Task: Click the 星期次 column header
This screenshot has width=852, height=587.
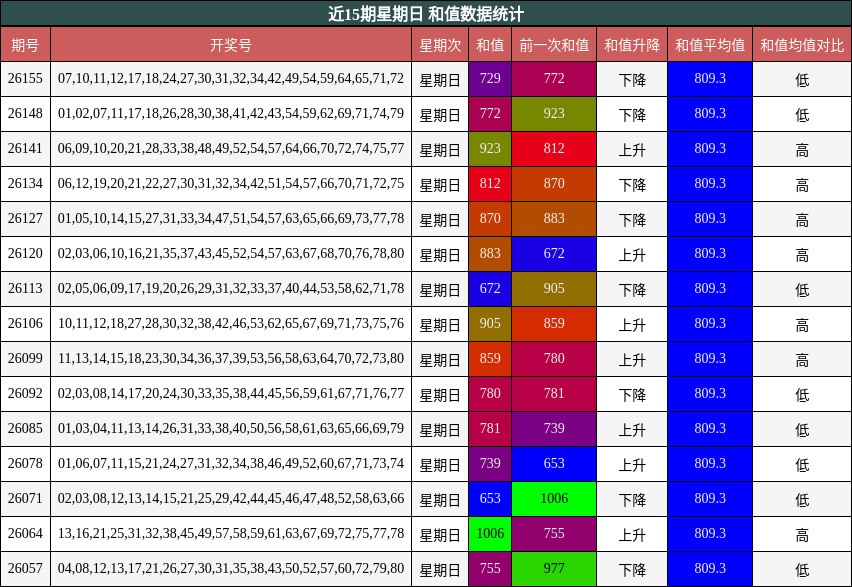Action: tap(440, 44)
